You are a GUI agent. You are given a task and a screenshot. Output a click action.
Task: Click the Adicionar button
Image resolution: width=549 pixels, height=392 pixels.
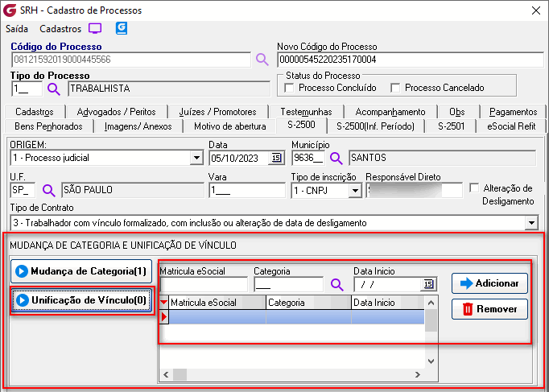coord(489,283)
